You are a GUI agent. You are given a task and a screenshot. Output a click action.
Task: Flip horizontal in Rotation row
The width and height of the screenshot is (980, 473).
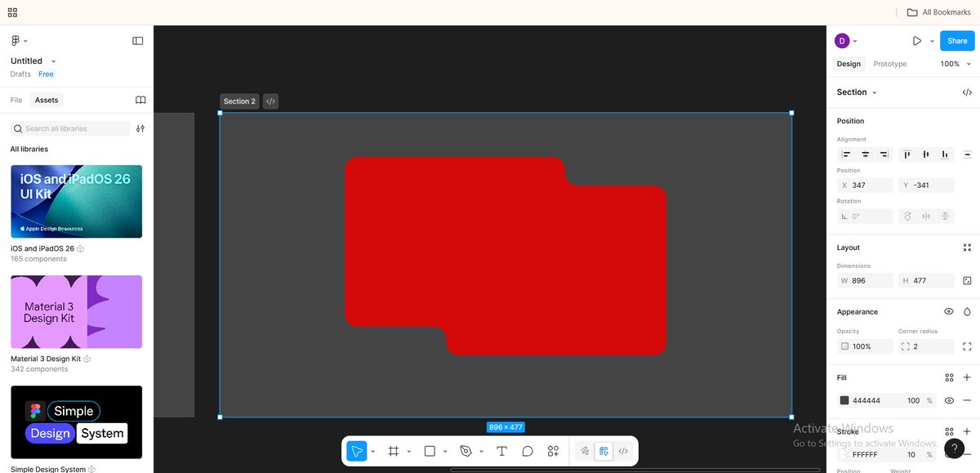925,216
